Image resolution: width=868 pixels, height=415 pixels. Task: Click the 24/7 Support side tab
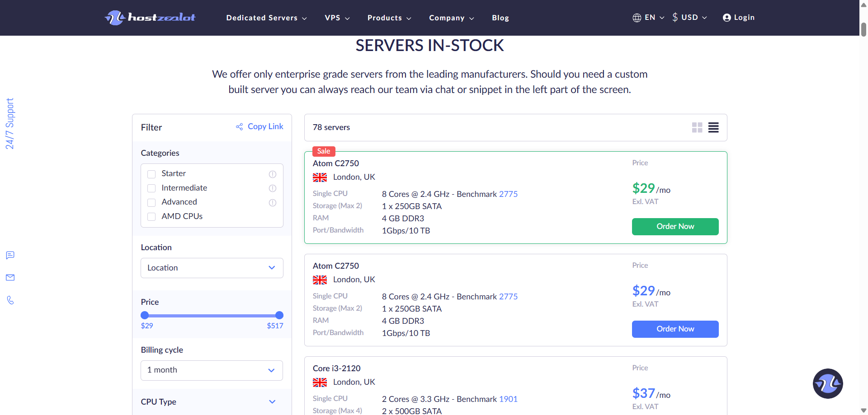point(10,124)
